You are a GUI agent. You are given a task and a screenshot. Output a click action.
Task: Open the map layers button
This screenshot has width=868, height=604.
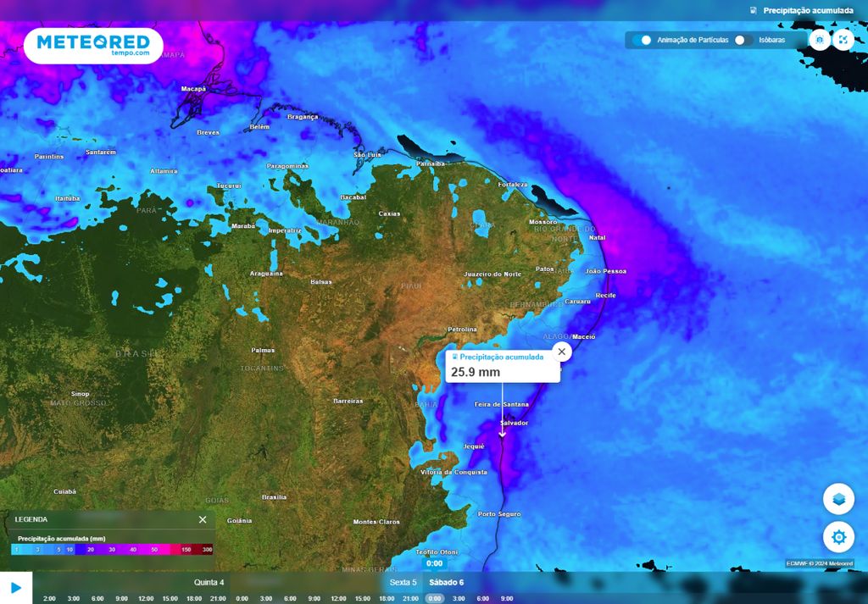[838, 499]
